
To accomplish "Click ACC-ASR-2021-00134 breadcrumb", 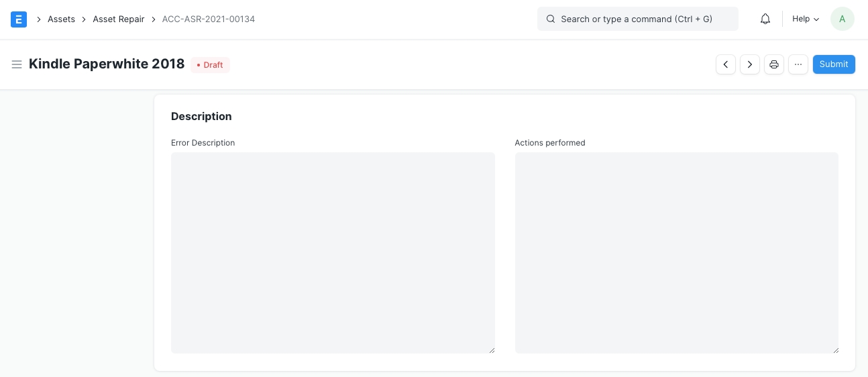I will [x=209, y=19].
